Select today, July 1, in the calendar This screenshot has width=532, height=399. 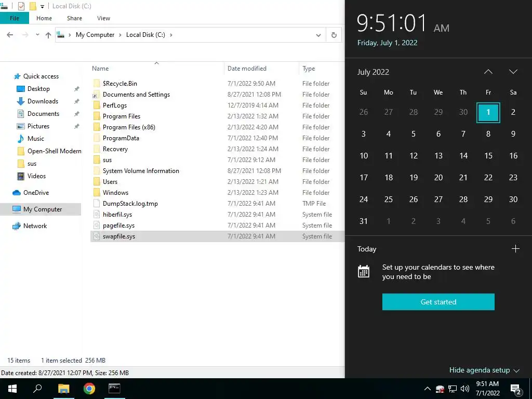click(488, 112)
